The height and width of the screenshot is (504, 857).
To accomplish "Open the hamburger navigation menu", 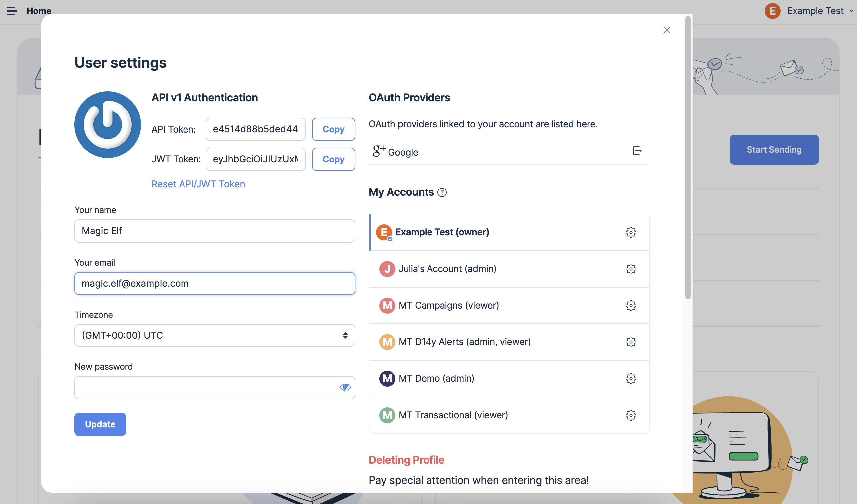I will [12, 11].
